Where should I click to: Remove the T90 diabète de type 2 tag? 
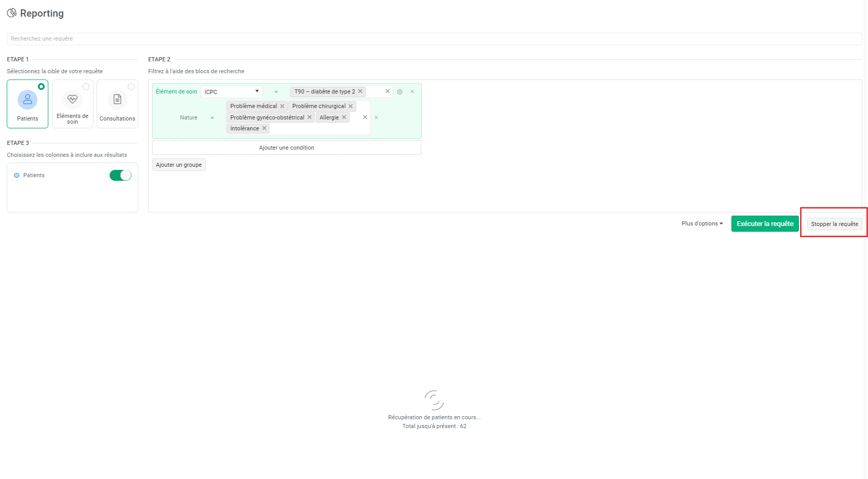click(360, 91)
